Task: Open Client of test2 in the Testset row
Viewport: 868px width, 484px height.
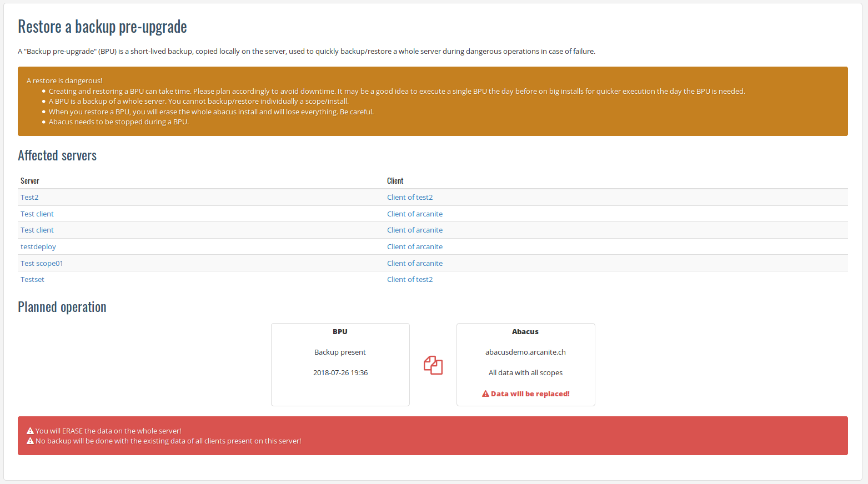Action: click(x=410, y=279)
